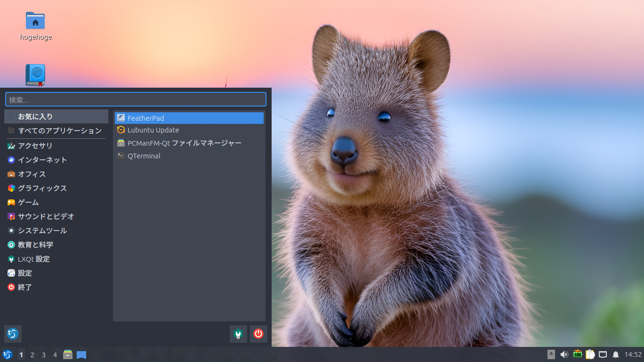This screenshot has width=644, height=362.
Task: Click the red power icon in the menu
Action: (258, 334)
